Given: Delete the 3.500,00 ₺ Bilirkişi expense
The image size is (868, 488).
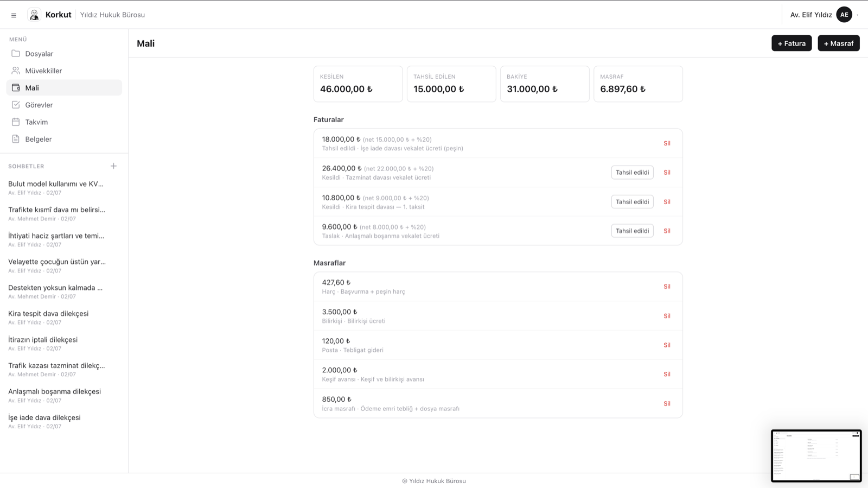Looking at the screenshot, I should tap(667, 316).
